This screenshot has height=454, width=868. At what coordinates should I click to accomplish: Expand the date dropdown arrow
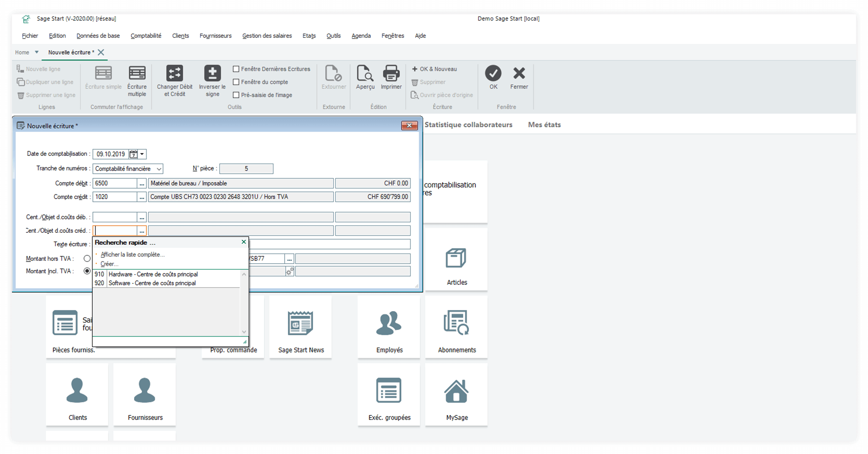click(x=142, y=154)
